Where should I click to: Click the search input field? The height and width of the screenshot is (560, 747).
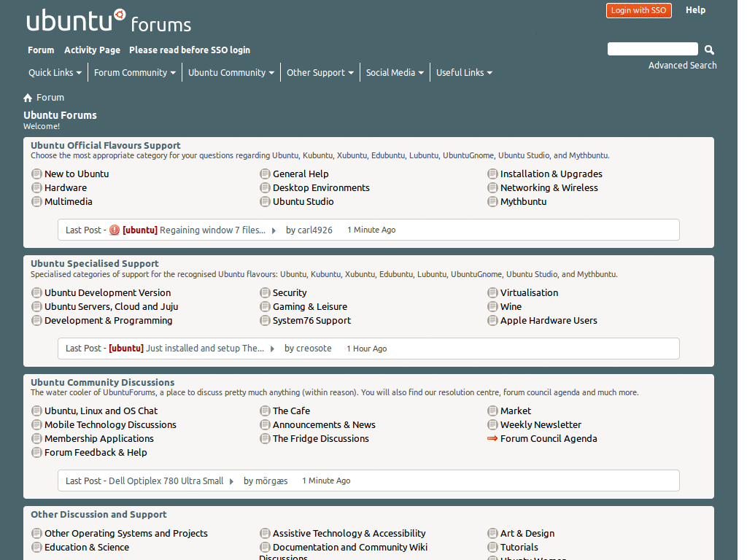(653, 49)
